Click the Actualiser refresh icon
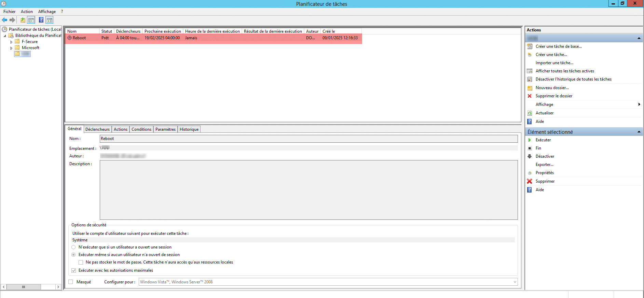This screenshot has width=644, height=298. (530, 113)
